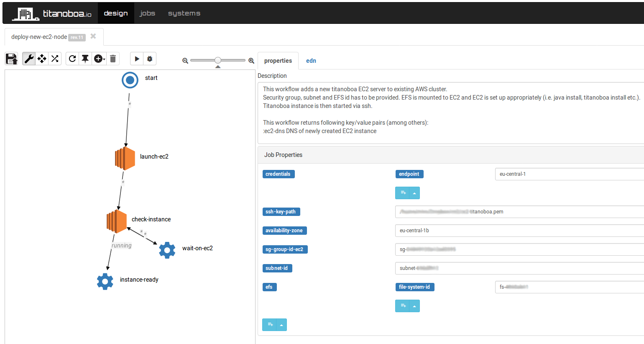Viewport: 644px width, 344px height.
Task: Edit the sg-group-id-ec2 input field
Action: (x=519, y=249)
